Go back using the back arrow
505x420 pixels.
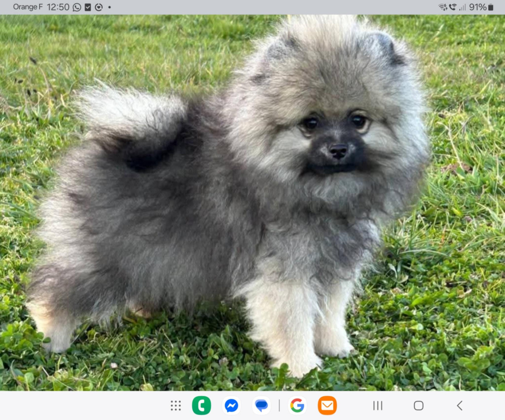point(460,406)
